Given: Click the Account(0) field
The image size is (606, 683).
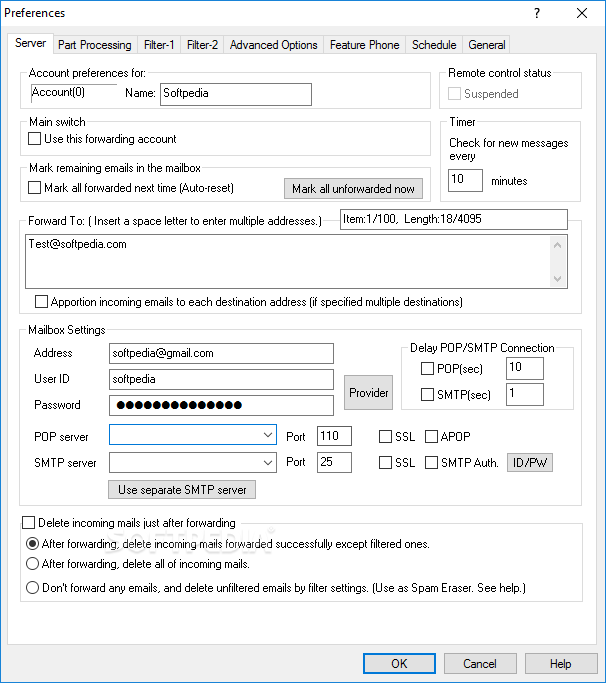Looking at the screenshot, I should pos(74,93).
